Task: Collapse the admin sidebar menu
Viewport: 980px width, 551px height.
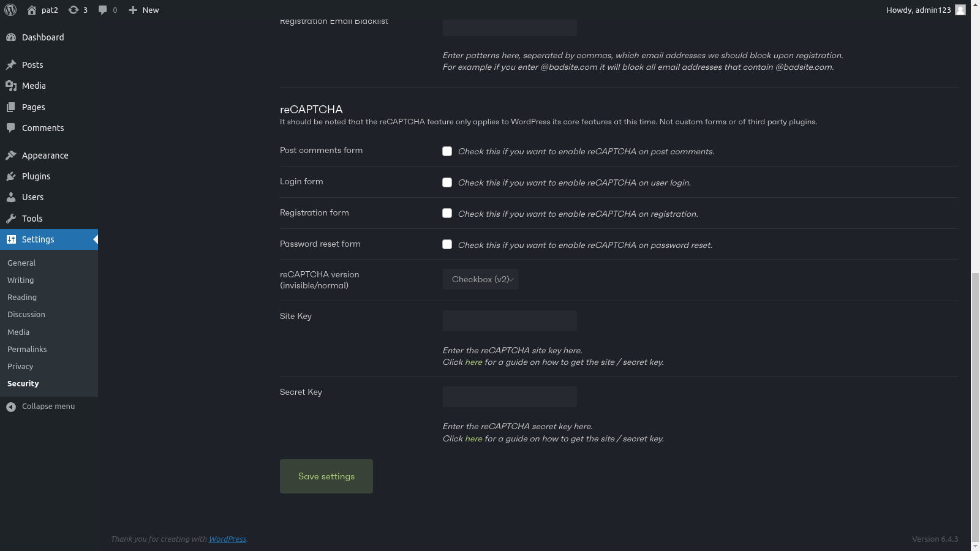Action: (x=48, y=407)
